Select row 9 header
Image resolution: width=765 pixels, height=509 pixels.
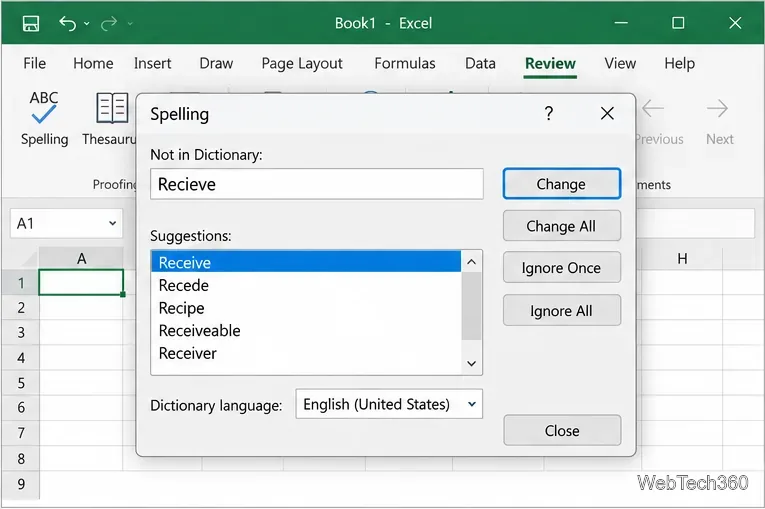(x=20, y=484)
